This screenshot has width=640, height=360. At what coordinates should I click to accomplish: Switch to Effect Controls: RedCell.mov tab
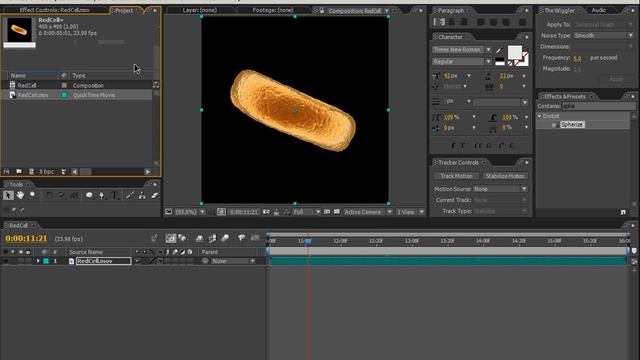point(55,10)
